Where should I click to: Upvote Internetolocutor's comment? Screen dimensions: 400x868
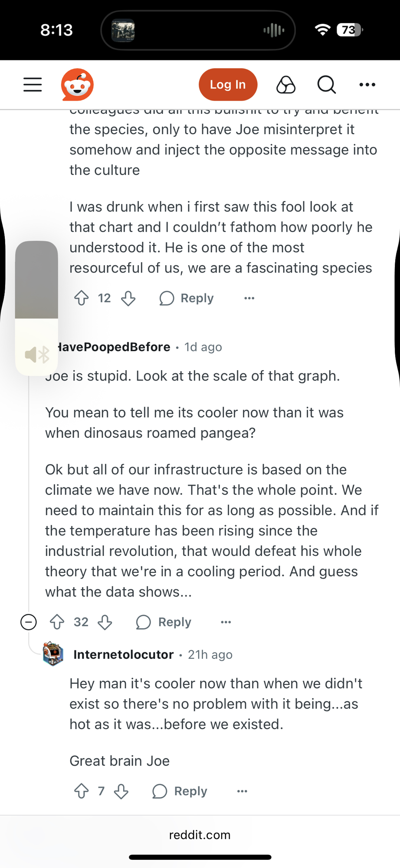pos(82,791)
